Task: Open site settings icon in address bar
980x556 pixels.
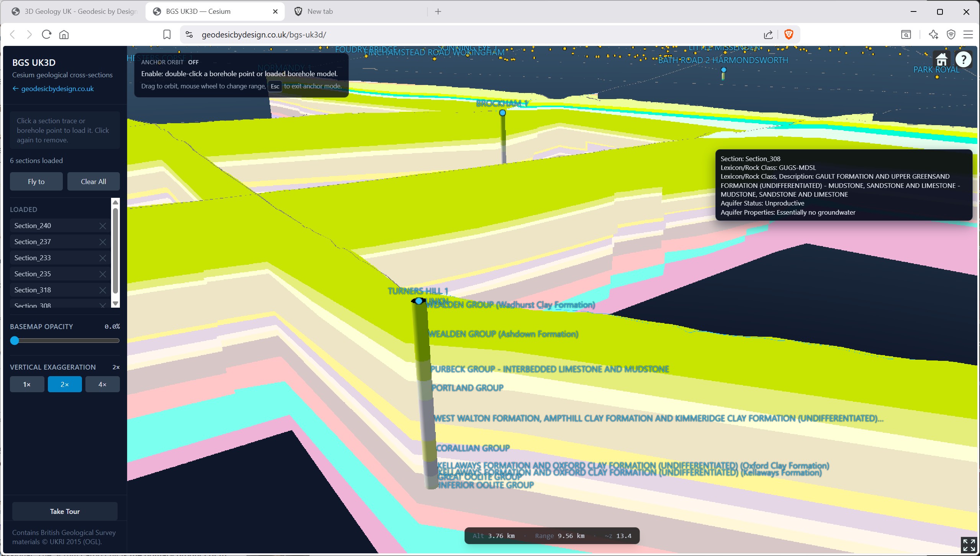Action: (x=189, y=34)
